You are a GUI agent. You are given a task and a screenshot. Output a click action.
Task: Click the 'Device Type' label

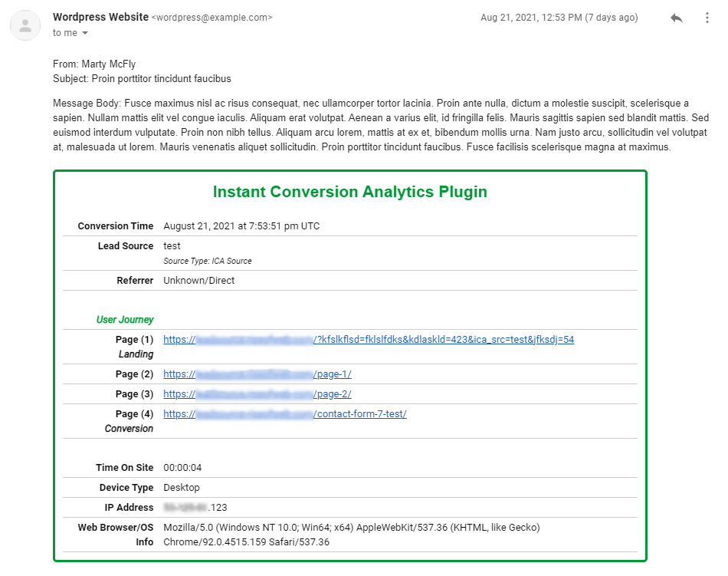pos(126,488)
